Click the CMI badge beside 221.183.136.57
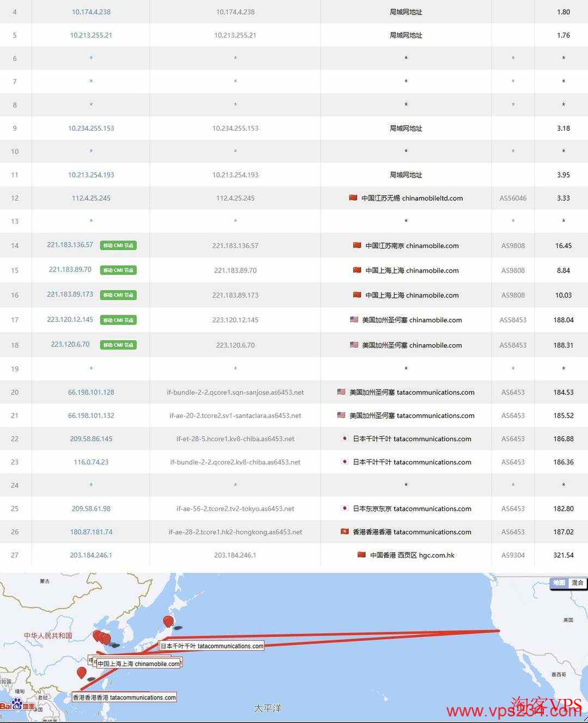This screenshot has width=588, height=723. coord(118,246)
